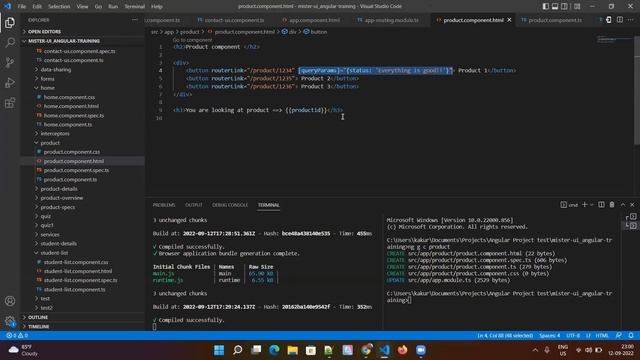
Task: Change language mode via HTML status item
Action: coord(602,336)
